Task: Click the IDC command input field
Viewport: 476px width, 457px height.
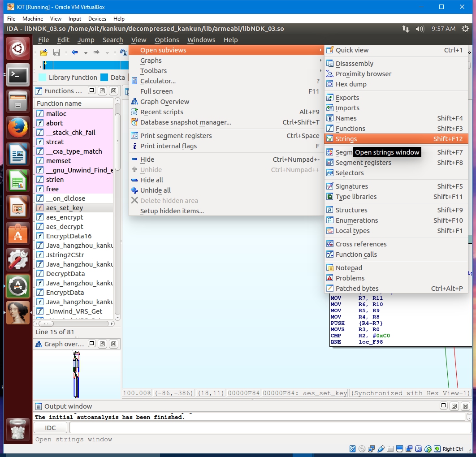Action: tap(270, 428)
